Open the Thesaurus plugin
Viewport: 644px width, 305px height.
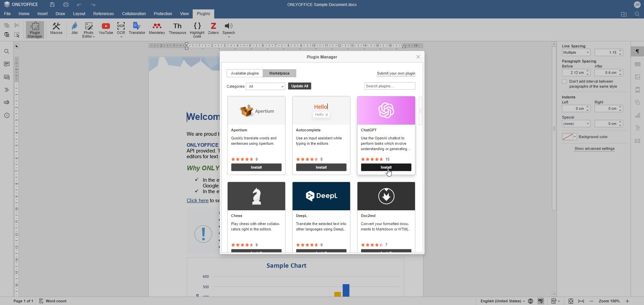pyautogui.click(x=177, y=29)
